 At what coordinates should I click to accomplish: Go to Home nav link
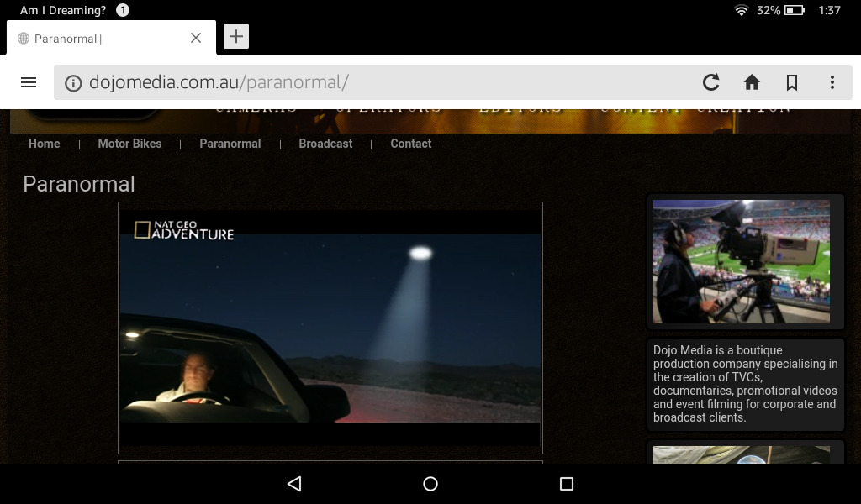pyautogui.click(x=45, y=144)
